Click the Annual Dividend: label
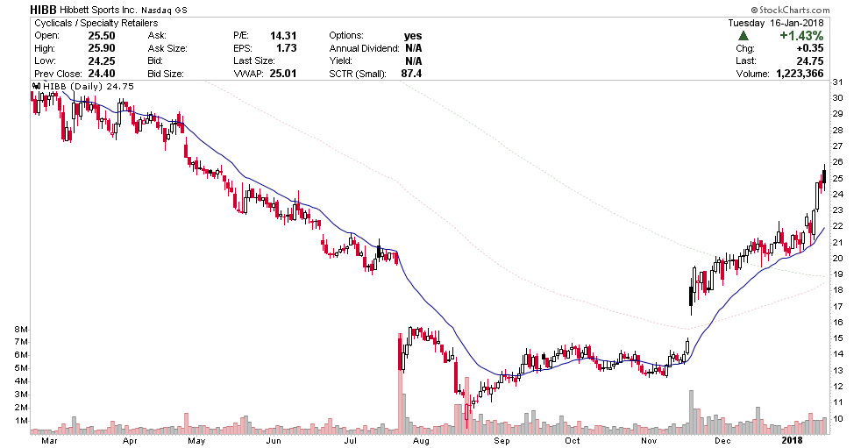The height and width of the screenshot is (448, 868). click(364, 49)
